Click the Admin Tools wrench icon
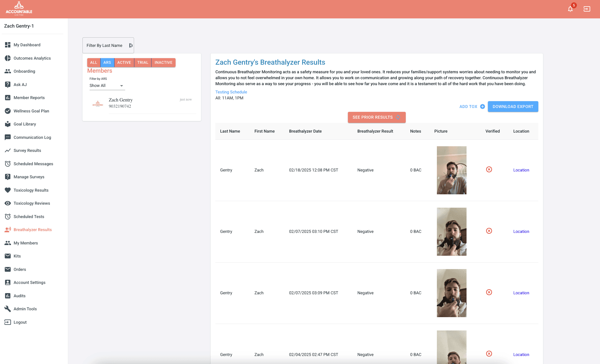 pyautogui.click(x=8, y=309)
